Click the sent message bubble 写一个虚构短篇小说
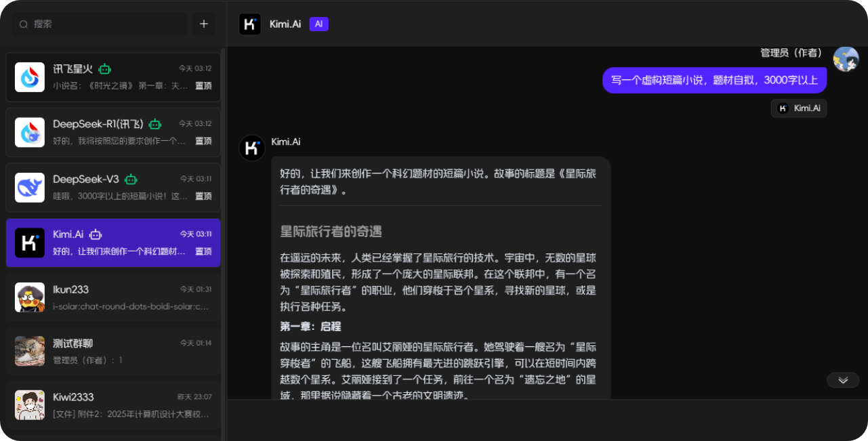 click(x=715, y=80)
